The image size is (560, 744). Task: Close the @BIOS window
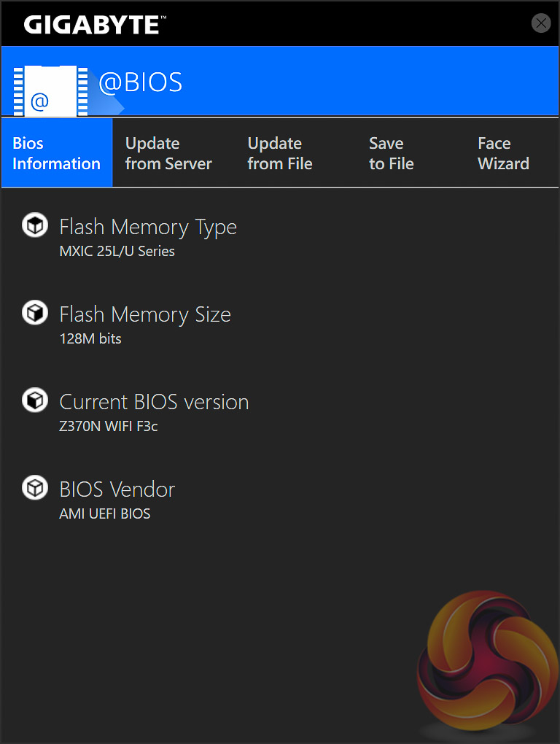pos(541,23)
